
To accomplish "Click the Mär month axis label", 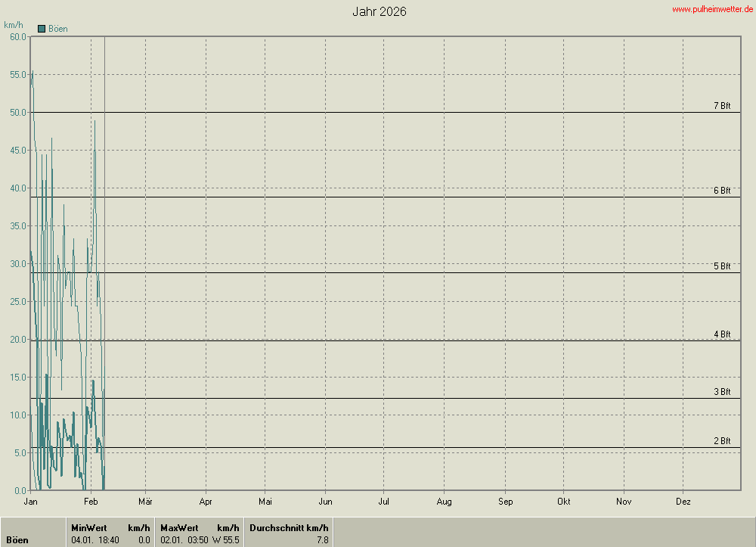I will [x=145, y=502].
